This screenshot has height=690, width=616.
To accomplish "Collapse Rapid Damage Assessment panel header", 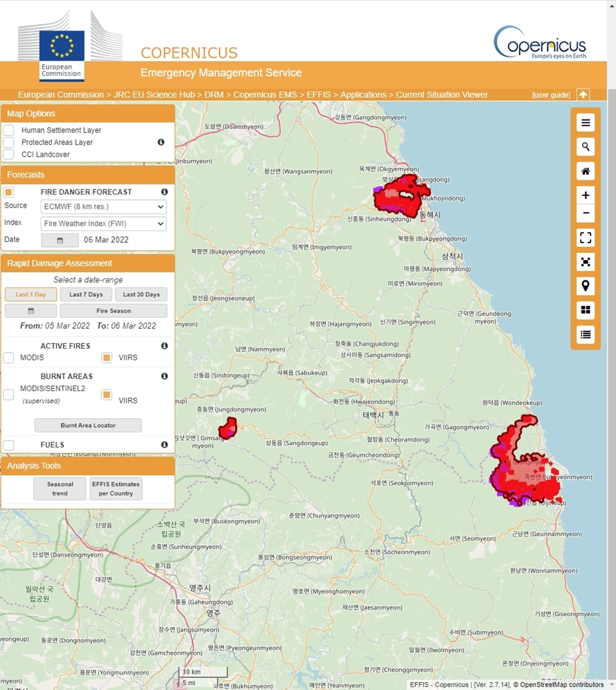I will [x=88, y=263].
